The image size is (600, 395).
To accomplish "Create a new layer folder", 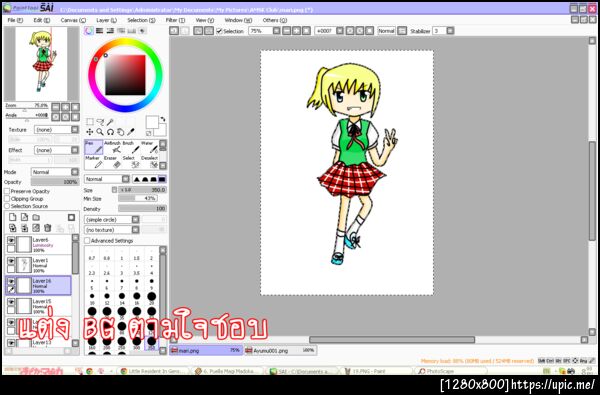I will click(x=36, y=217).
